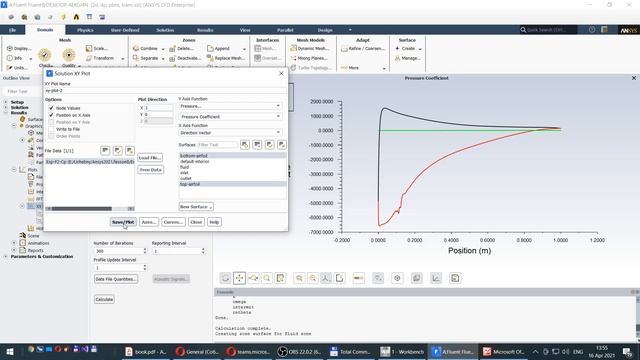Open Total Commander from the taskbar
The image size is (640, 360).
click(350, 351)
